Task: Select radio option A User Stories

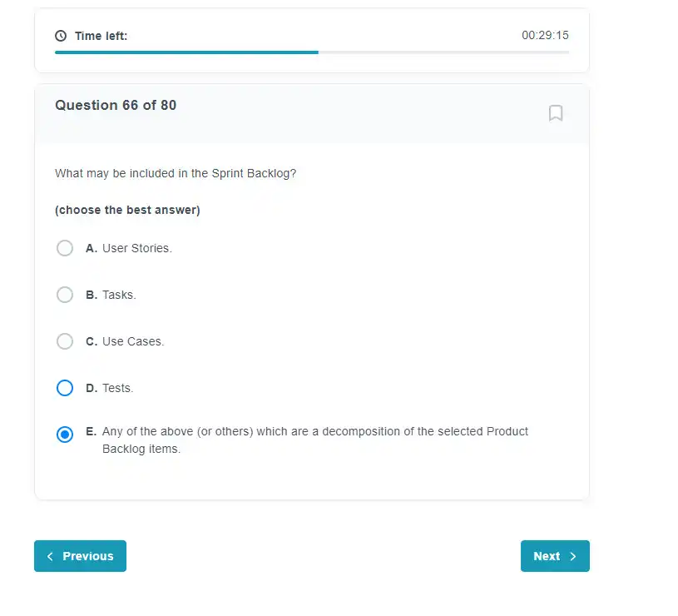Action: 65,248
